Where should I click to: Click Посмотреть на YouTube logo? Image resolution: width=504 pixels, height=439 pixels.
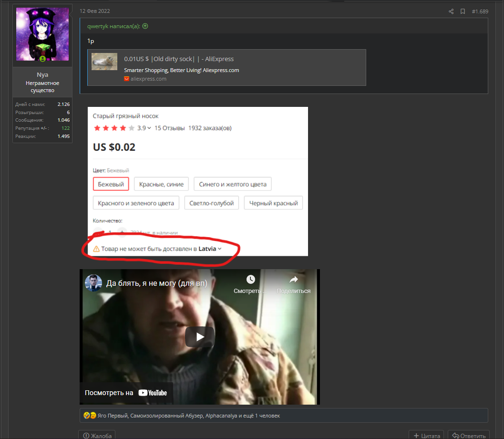point(153,393)
